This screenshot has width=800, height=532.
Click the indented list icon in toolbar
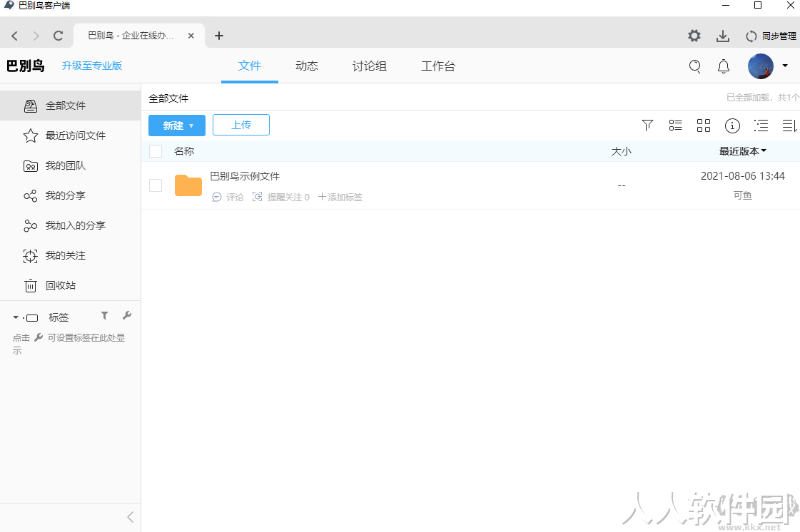pos(761,126)
